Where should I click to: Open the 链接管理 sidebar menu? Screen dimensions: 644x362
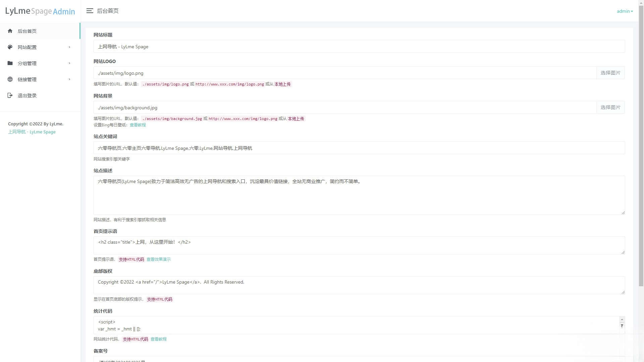click(40, 79)
